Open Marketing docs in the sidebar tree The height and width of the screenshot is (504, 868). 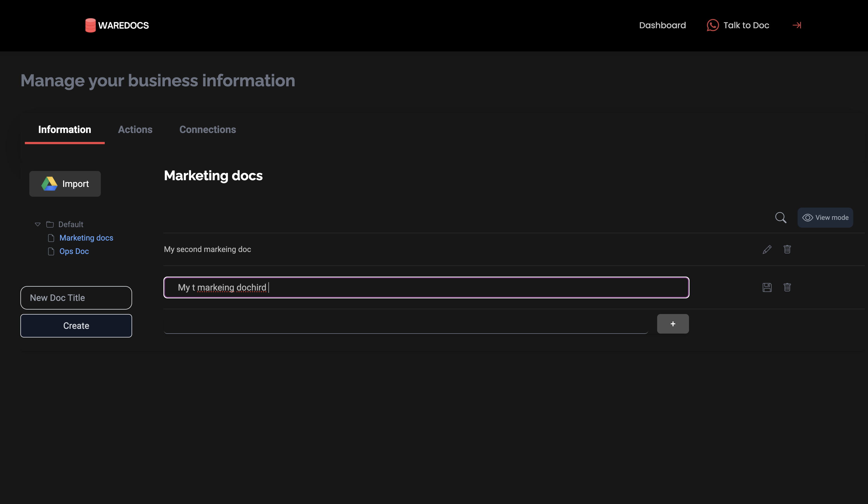click(86, 238)
